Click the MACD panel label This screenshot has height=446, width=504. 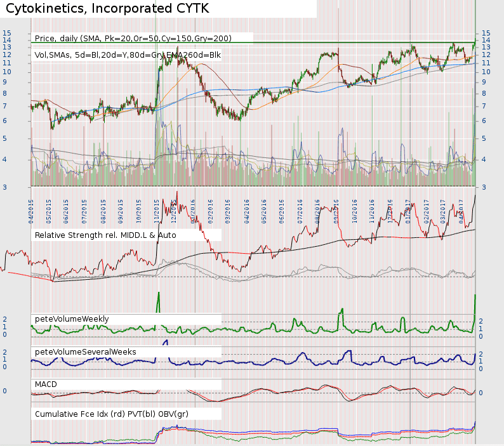click(46, 384)
